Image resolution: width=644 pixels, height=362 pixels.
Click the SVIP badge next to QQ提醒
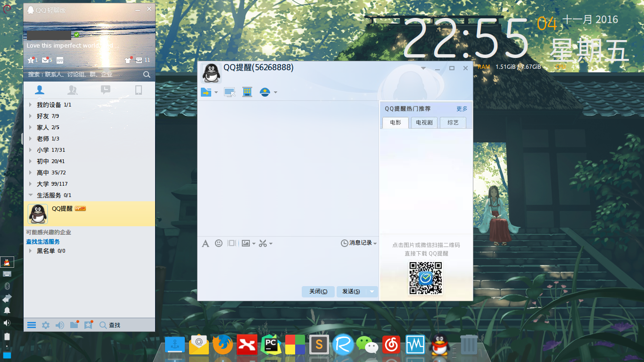81,208
